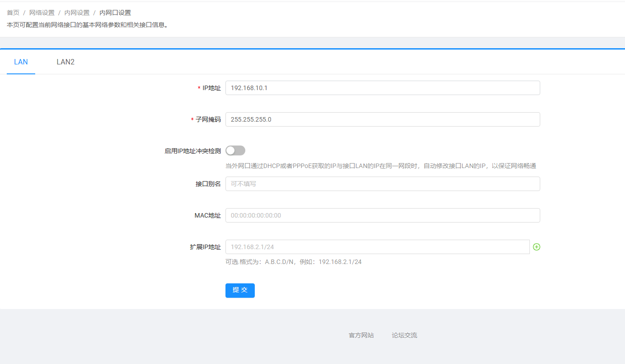Navigate to 内网设置 breadcrumb item
This screenshot has width=625, height=364.
(77, 13)
